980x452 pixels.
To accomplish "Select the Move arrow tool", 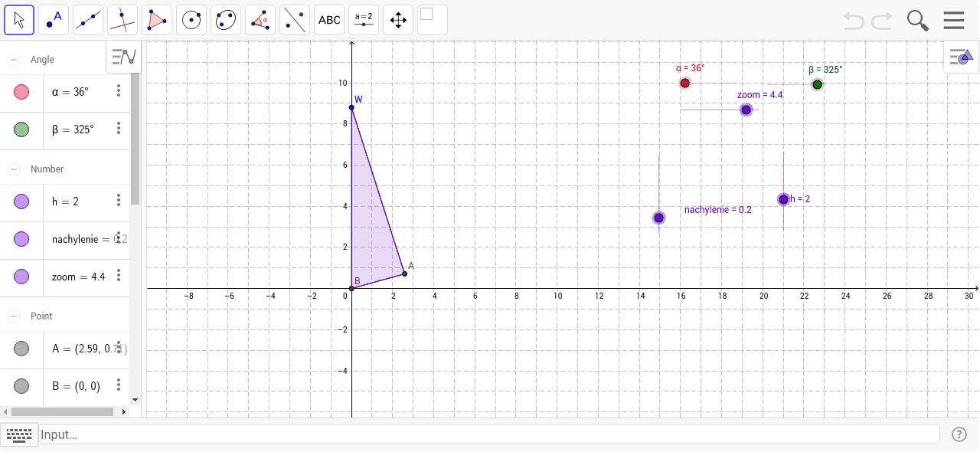I will click(19, 20).
